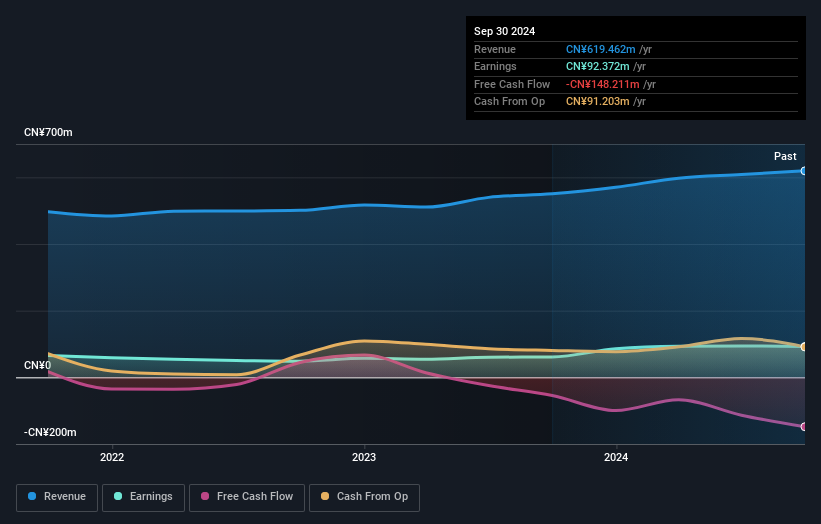Image resolution: width=821 pixels, height=524 pixels.
Task: Click the Past label on chart
Action: (x=785, y=156)
